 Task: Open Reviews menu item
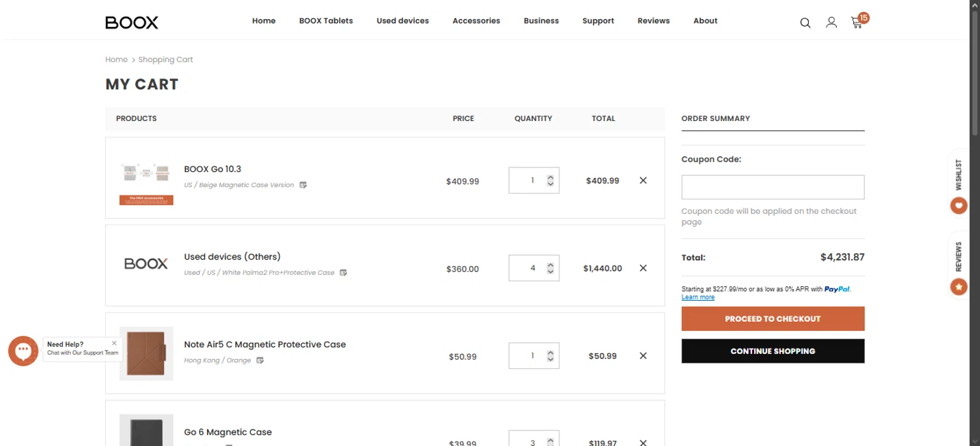[x=653, y=21]
